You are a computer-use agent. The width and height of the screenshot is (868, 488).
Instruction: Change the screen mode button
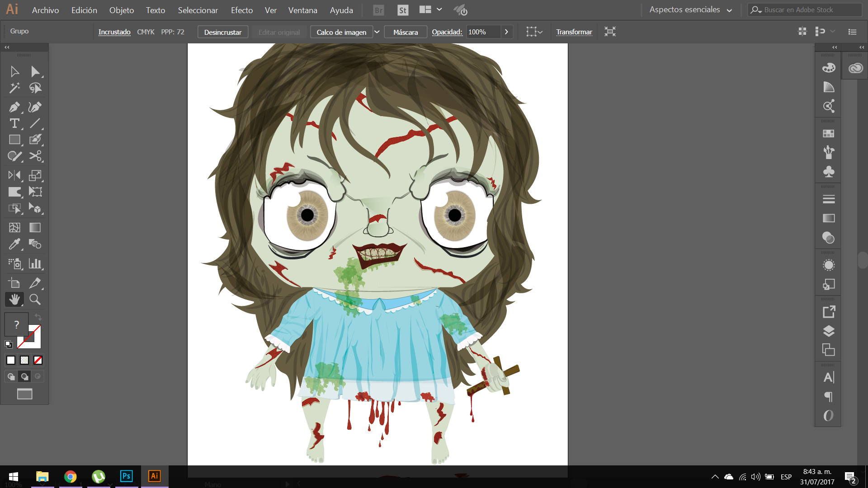coord(24,394)
